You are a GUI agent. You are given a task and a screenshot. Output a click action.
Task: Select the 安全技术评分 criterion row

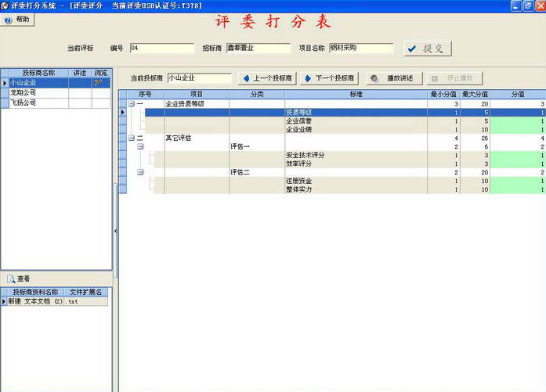click(x=350, y=155)
